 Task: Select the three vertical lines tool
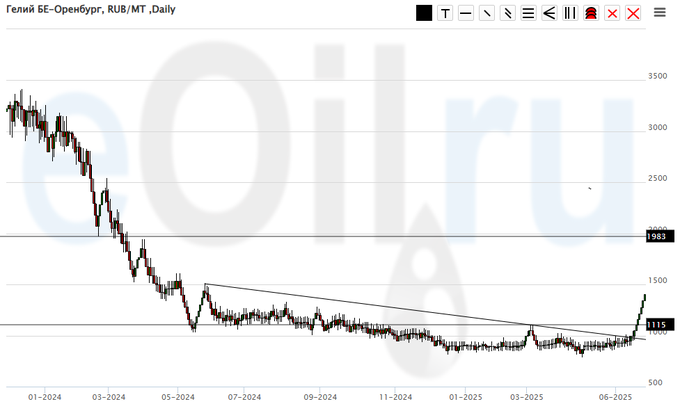[570, 13]
